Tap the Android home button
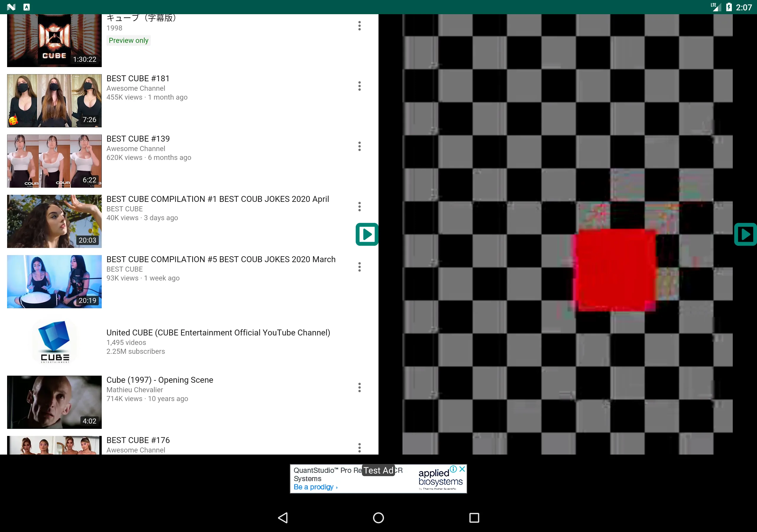The height and width of the screenshot is (532, 757). click(378, 518)
